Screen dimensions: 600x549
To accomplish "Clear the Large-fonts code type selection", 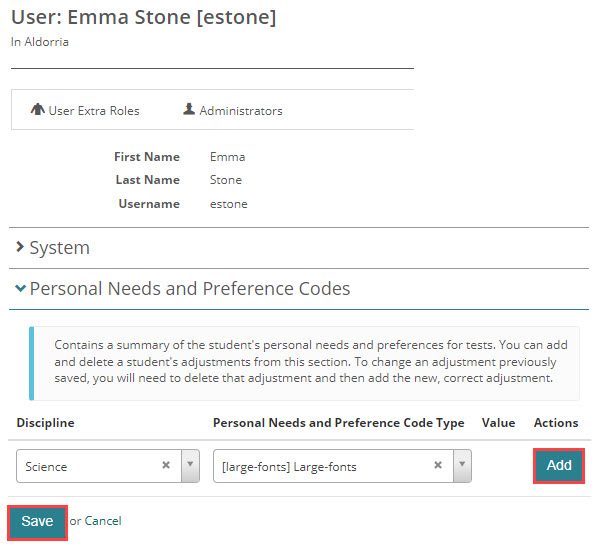I will point(438,465).
